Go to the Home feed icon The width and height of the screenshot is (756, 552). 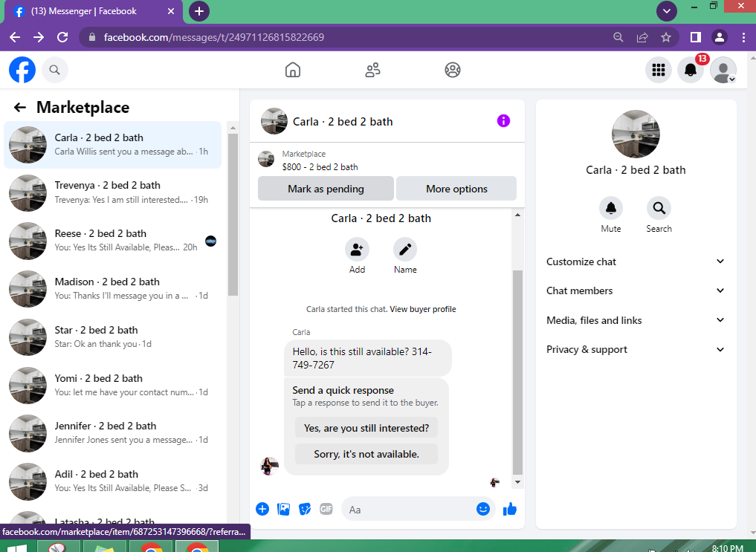(x=293, y=70)
